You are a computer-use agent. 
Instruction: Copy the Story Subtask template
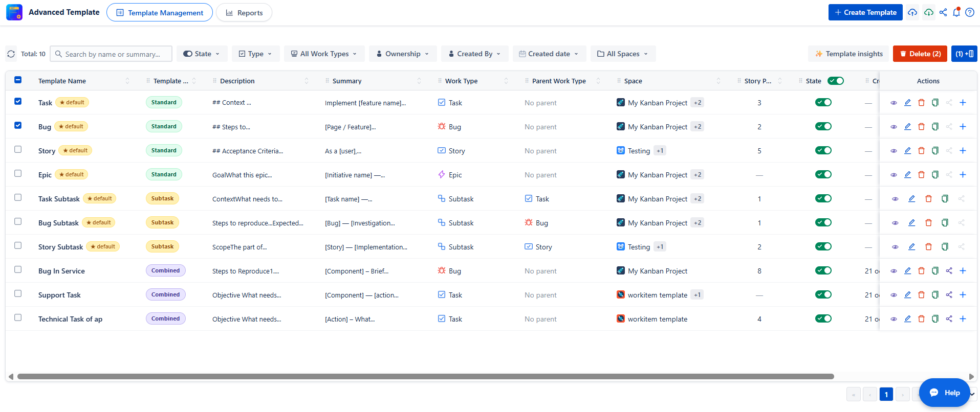pos(945,247)
